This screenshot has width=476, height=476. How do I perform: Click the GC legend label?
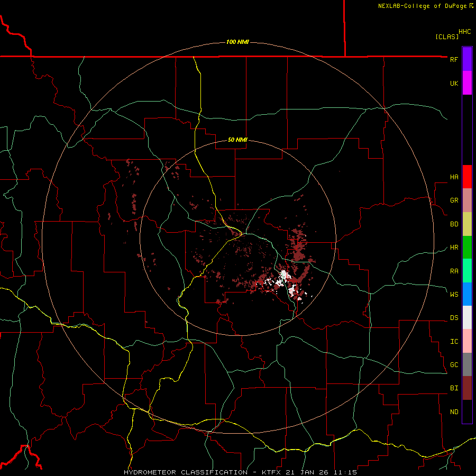(x=454, y=365)
